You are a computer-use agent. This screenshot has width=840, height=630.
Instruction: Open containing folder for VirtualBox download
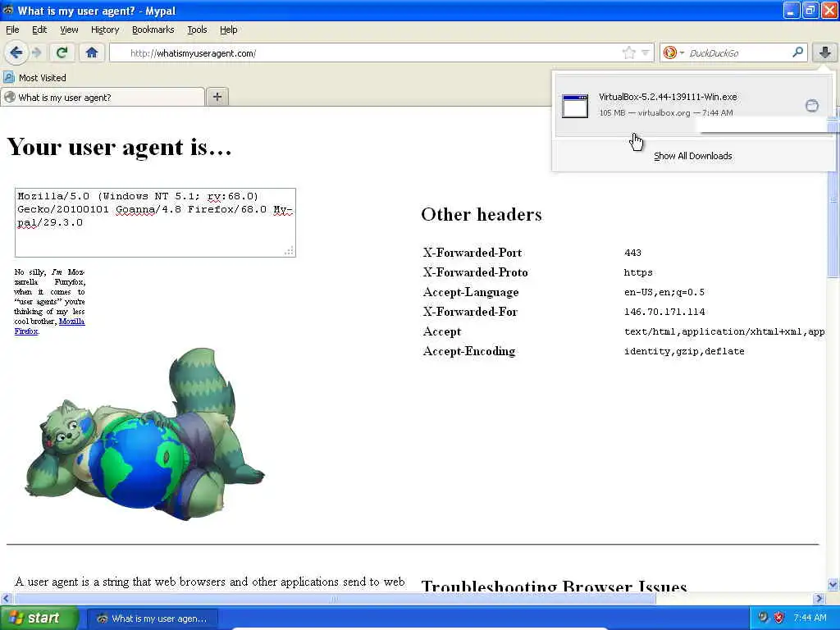click(x=812, y=105)
